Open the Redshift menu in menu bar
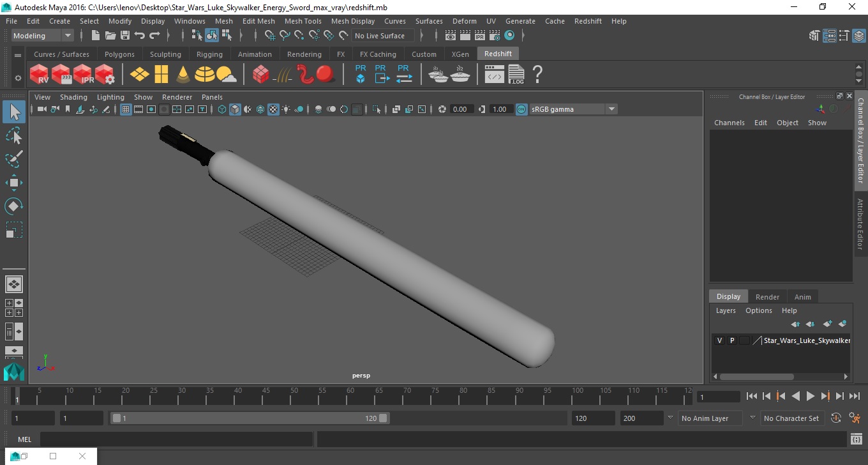Image resolution: width=868 pixels, height=465 pixels. (x=588, y=21)
